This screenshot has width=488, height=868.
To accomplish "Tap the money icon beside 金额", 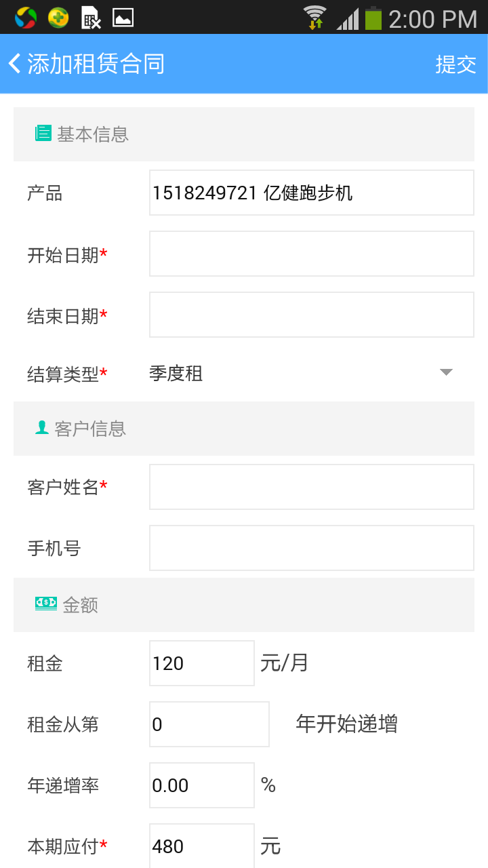I will coord(46,603).
